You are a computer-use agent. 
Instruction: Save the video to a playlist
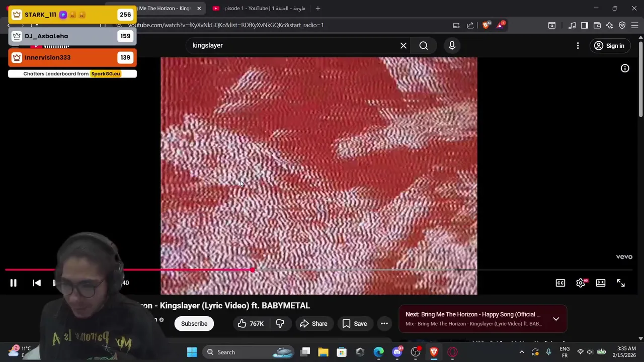[x=355, y=324]
